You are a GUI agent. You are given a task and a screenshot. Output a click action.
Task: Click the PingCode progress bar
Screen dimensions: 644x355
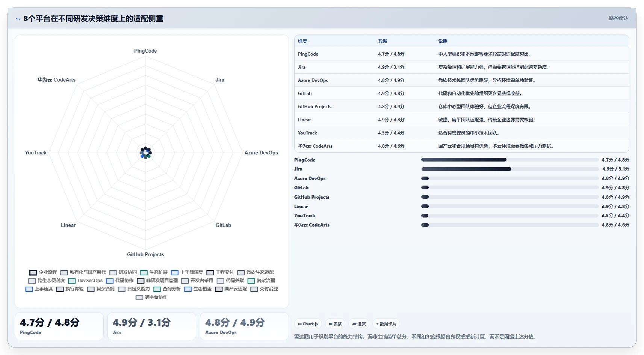click(x=510, y=160)
